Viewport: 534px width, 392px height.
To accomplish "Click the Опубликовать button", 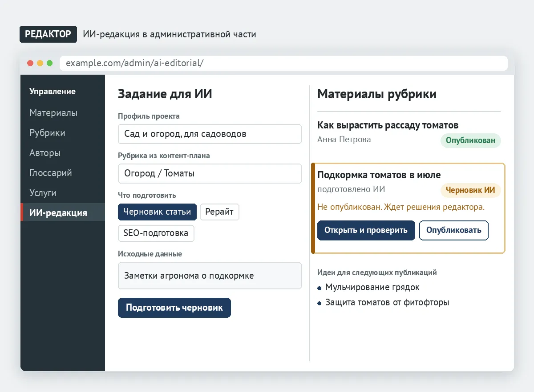I will (454, 230).
